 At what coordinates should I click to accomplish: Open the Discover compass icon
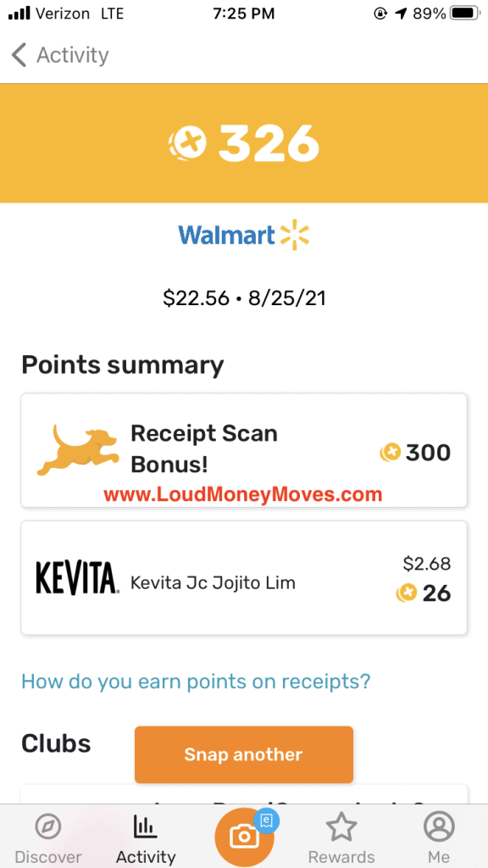pyautogui.click(x=47, y=828)
